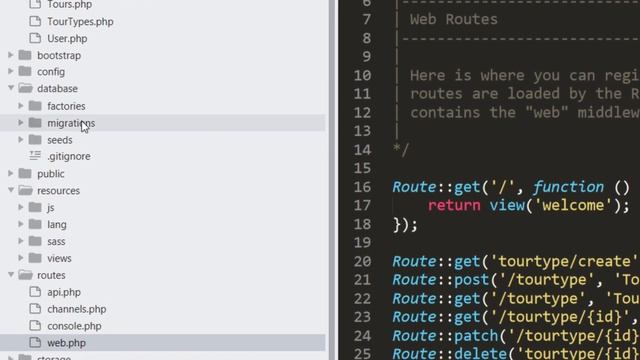Expand the migrations folder arrow

pos(21,122)
